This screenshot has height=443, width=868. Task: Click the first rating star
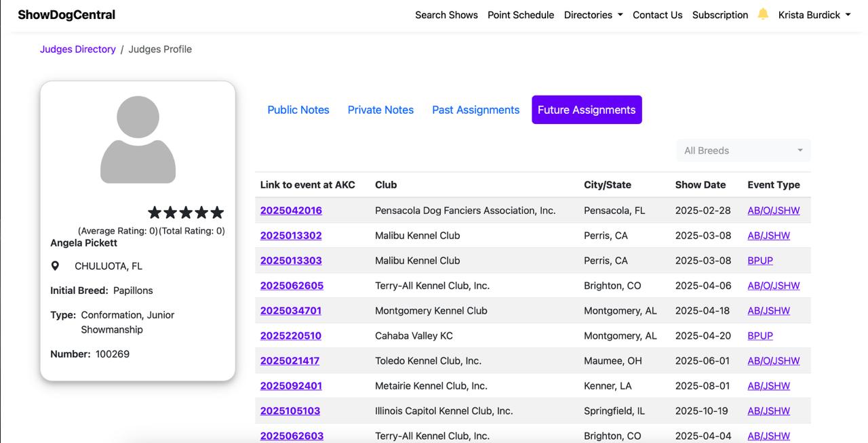(155, 213)
